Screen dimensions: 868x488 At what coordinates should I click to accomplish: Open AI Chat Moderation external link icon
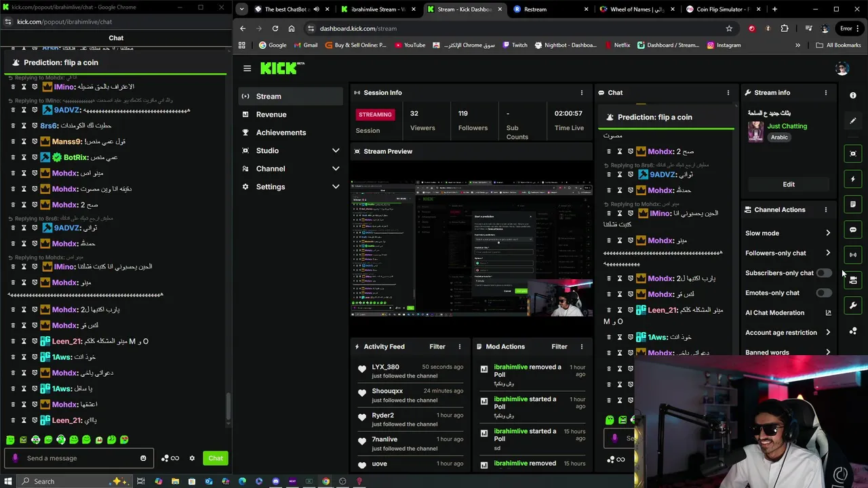pos(828,313)
